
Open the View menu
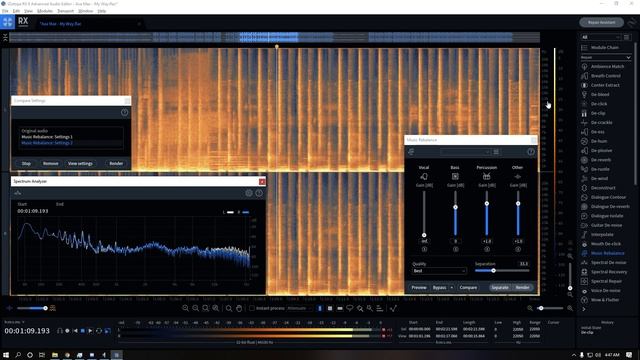[29, 11]
